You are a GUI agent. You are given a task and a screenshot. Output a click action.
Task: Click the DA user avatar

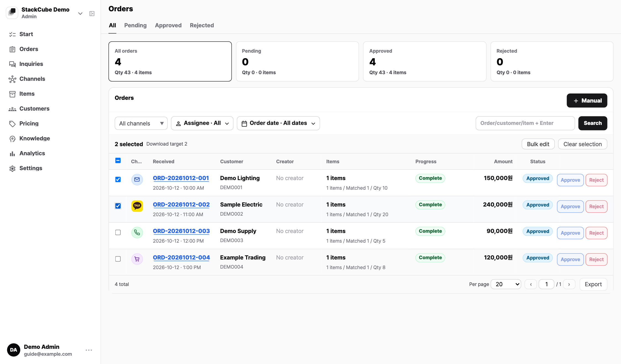[x=14, y=350]
